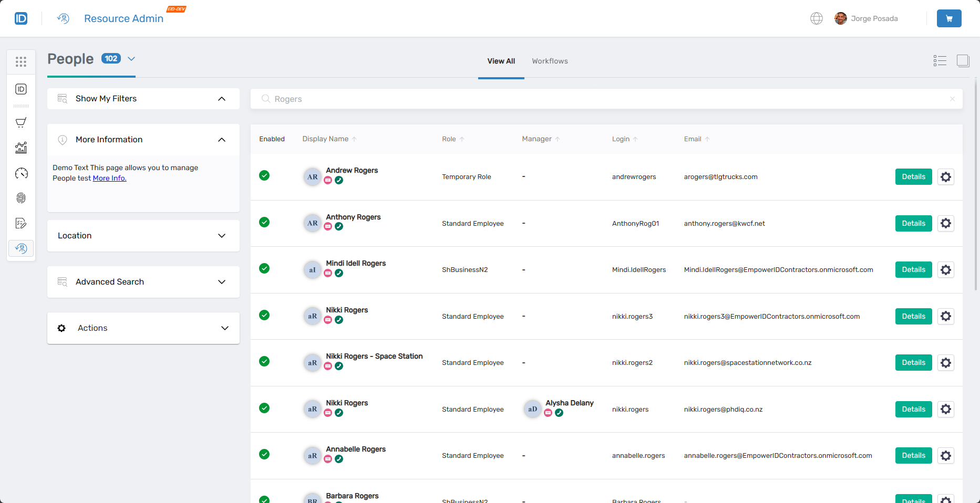Open the app launcher grid icon
This screenshot has width=980, height=503.
click(x=21, y=61)
